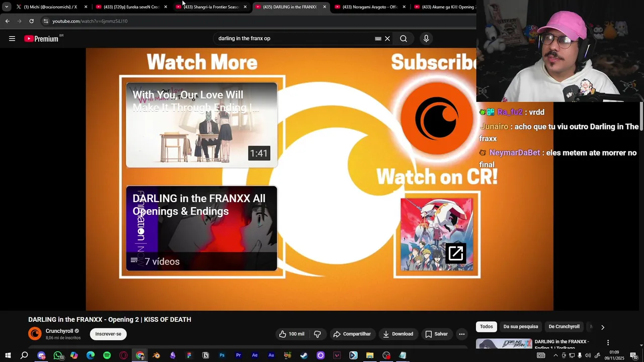Screen dimensions: 644x362
Task: Open Photoshop from taskbar
Action: pos(222,355)
